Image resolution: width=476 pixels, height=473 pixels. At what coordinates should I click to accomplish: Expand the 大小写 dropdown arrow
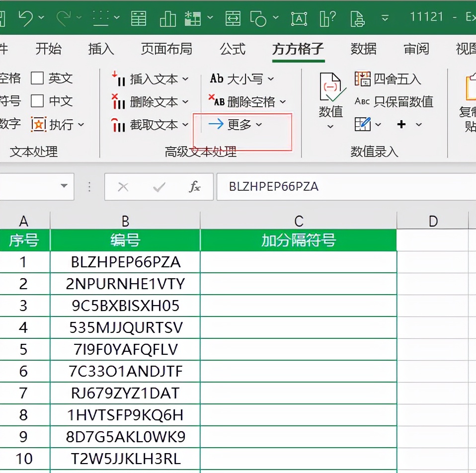click(270, 79)
